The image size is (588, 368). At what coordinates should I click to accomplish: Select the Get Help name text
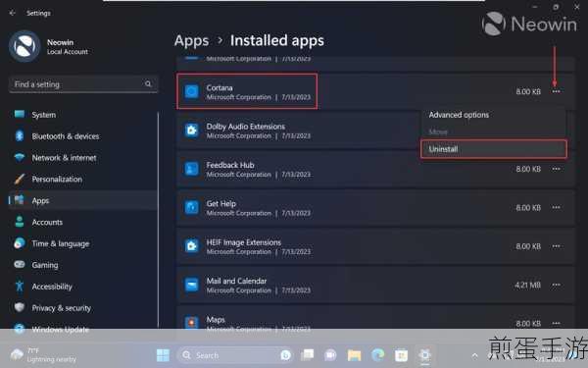click(220, 203)
